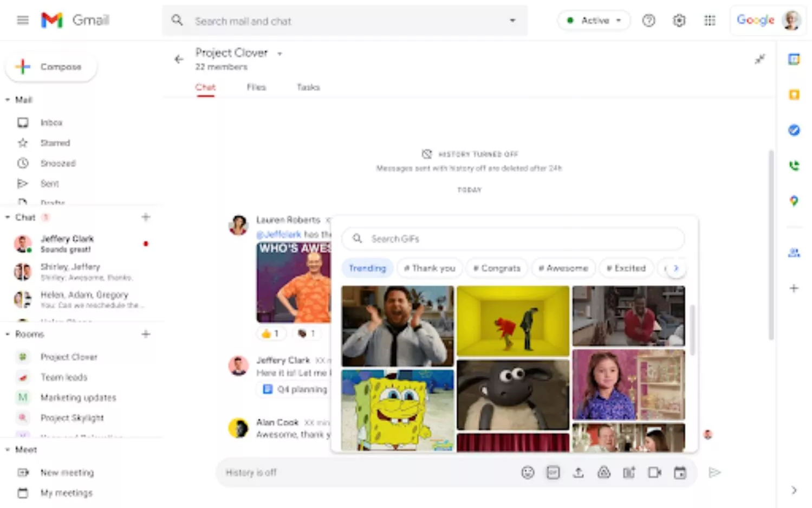Open the Active status dropdown
812x508 pixels.
click(x=594, y=21)
